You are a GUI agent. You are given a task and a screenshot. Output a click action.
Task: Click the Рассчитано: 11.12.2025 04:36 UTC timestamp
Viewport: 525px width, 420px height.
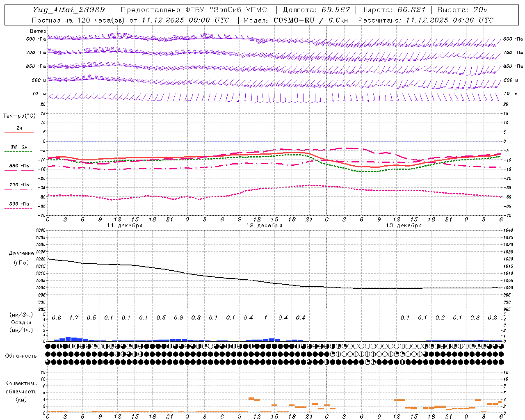(x=426, y=20)
